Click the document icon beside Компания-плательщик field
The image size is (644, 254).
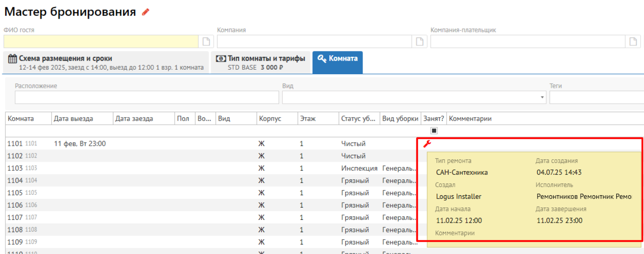point(633,41)
